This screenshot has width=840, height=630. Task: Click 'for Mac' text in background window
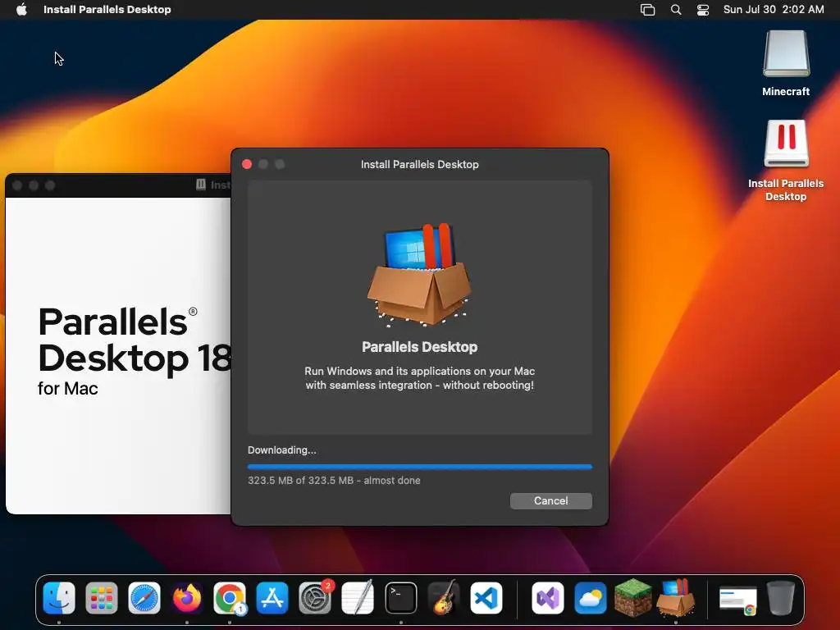click(68, 388)
